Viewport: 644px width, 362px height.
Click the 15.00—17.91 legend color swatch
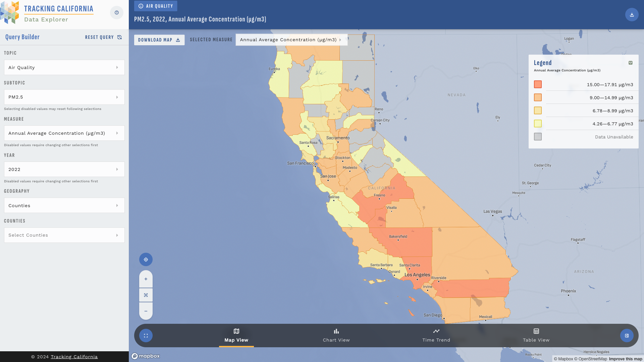[538, 84]
